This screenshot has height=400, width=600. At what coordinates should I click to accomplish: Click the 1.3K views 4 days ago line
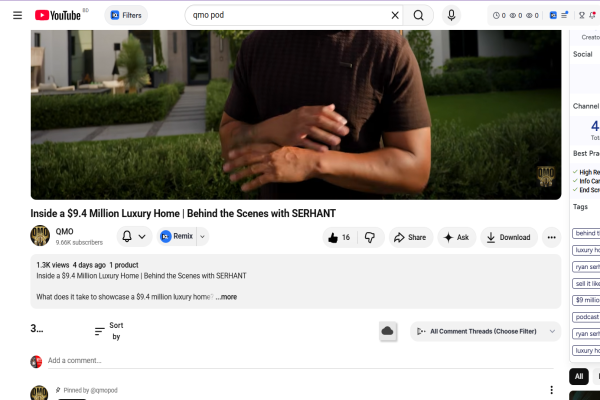pyautogui.click(x=71, y=265)
